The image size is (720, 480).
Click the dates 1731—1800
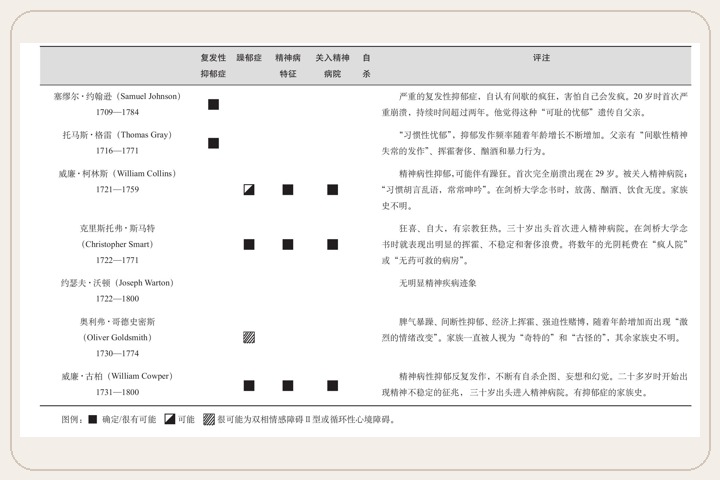[118, 392]
